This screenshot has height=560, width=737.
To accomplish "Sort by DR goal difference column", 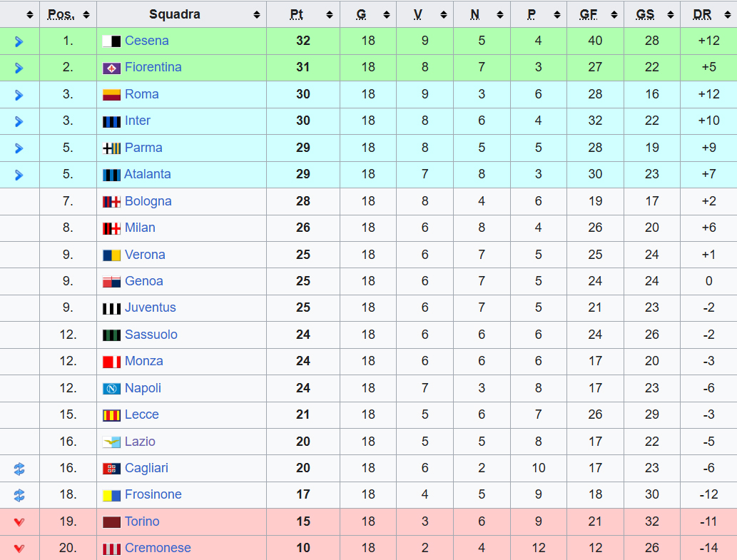I will [708, 14].
